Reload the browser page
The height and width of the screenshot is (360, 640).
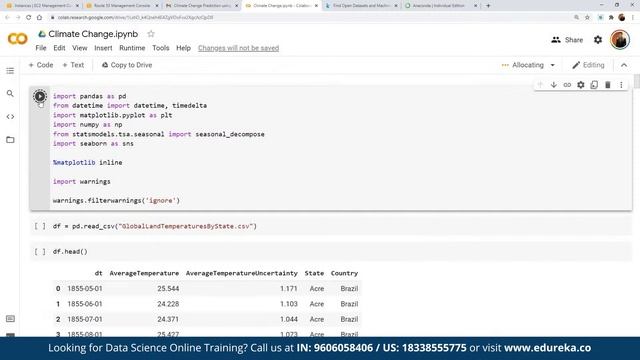(28, 18)
